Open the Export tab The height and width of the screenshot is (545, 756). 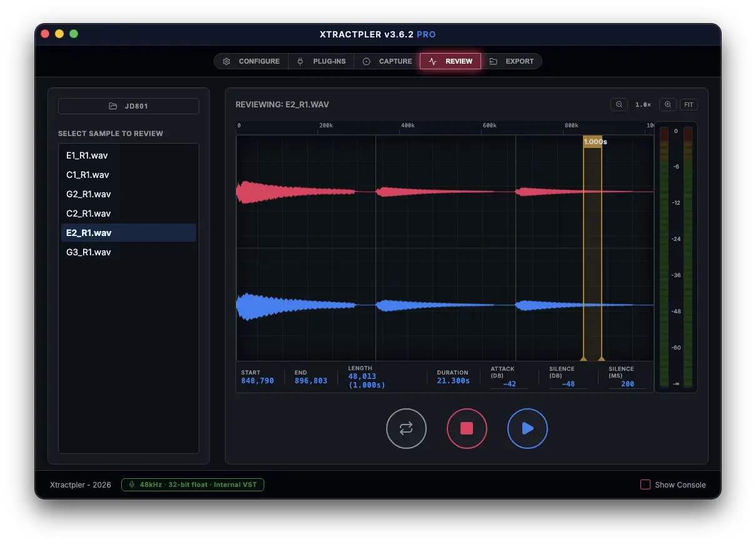pyautogui.click(x=511, y=61)
